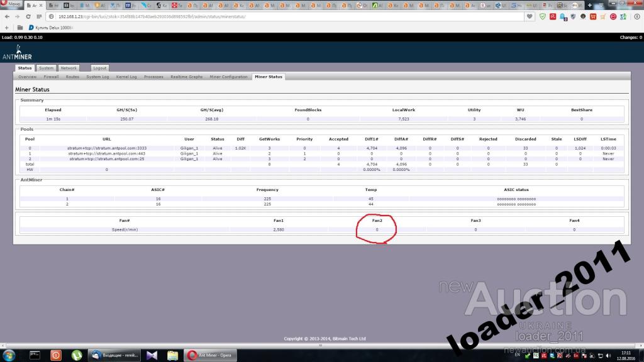Click the stratum.antpool.com:25 pool URL
This screenshot has height=362, width=644.
tap(107, 159)
